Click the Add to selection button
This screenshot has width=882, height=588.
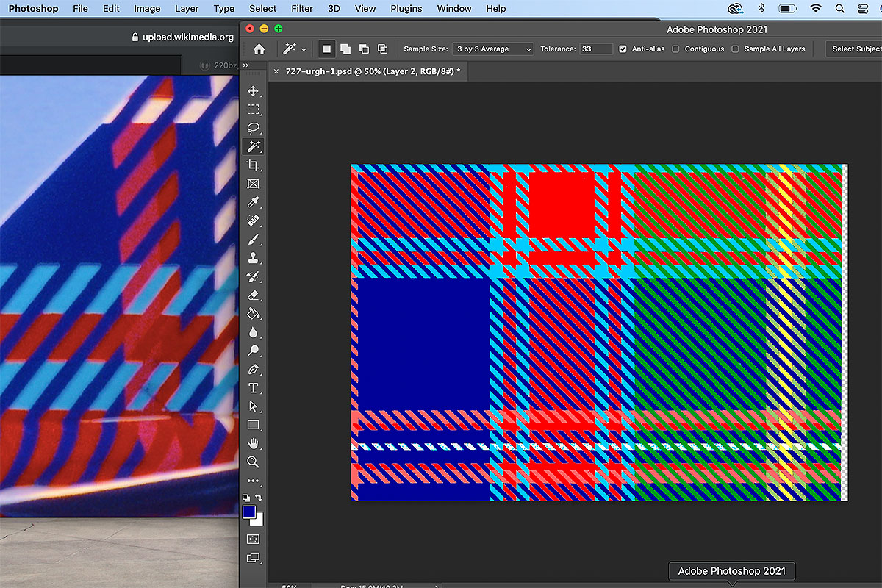pos(345,49)
